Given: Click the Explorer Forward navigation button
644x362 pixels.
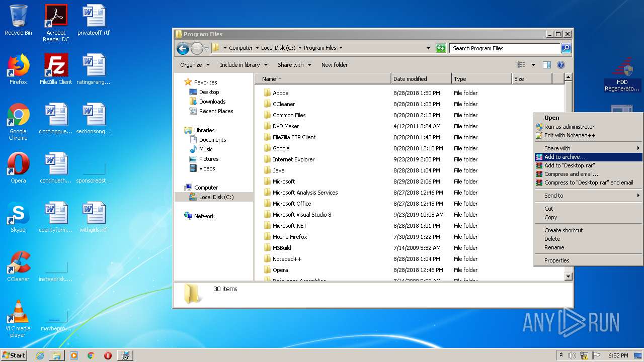Looking at the screenshot, I should tap(197, 48).
